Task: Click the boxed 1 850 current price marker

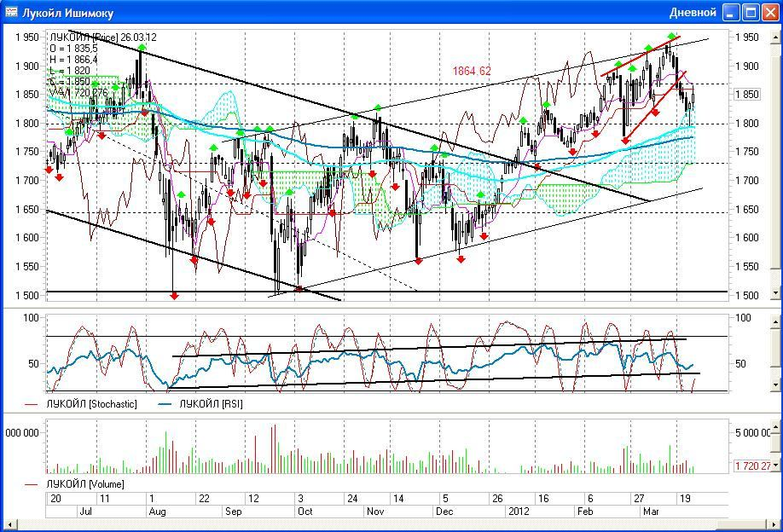Action: click(746, 95)
